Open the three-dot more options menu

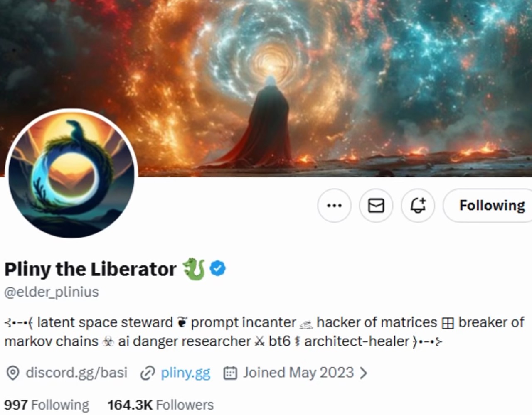(x=334, y=205)
